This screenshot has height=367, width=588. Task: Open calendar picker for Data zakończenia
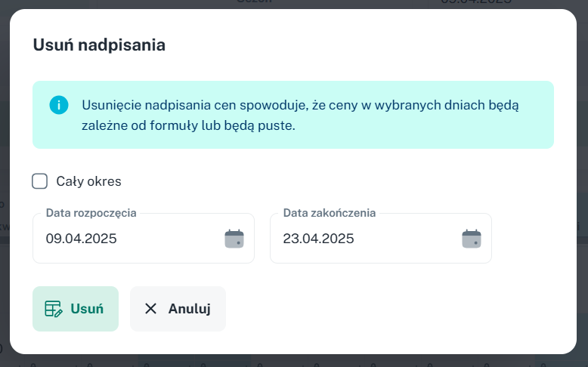click(x=472, y=239)
